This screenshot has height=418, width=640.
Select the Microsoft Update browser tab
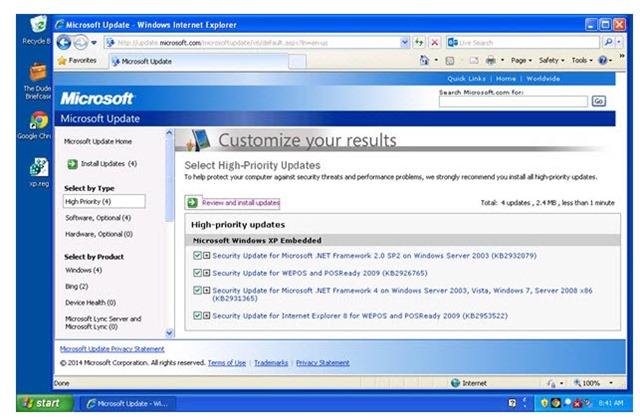pos(199,61)
